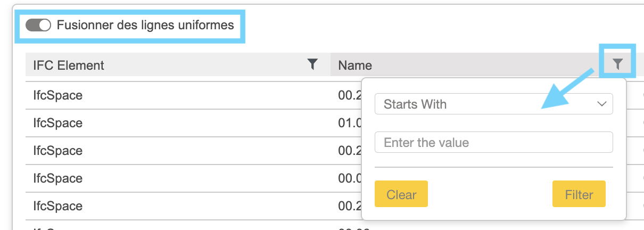Viewport: 644px width, 230px height.
Task: Select the IfcSpace cell directly above row 00.0
Action: [57, 151]
